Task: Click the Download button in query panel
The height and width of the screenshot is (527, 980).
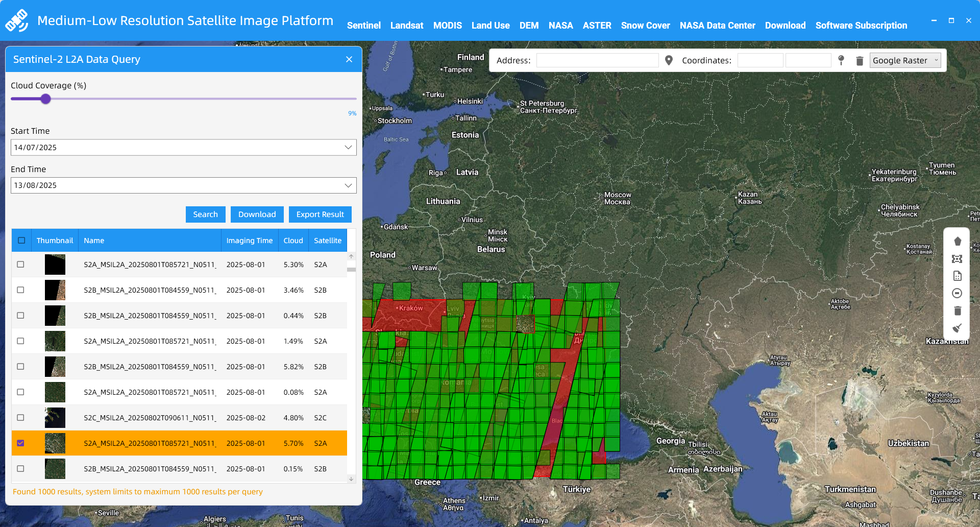Action: pyautogui.click(x=257, y=214)
